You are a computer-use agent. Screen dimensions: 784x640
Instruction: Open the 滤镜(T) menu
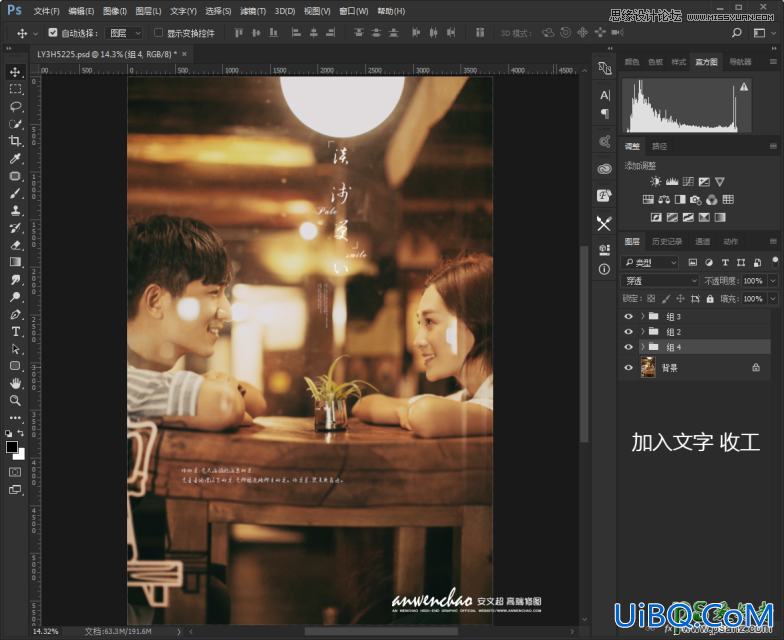252,11
